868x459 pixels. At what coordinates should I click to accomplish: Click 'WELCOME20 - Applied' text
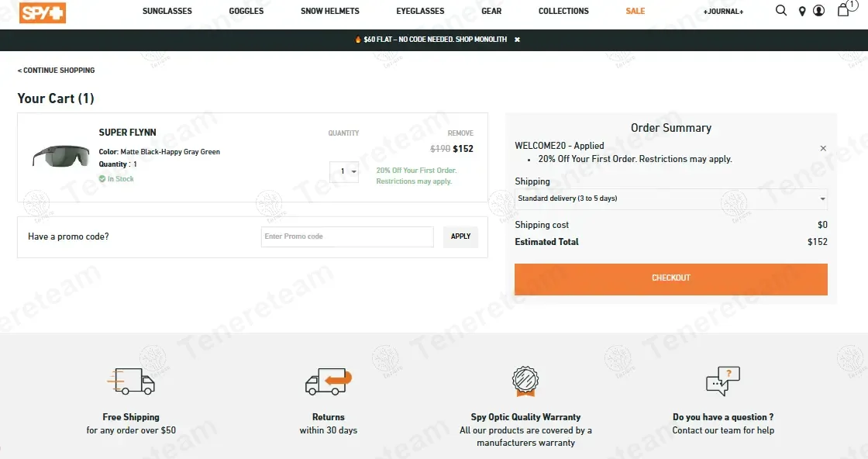tap(559, 146)
